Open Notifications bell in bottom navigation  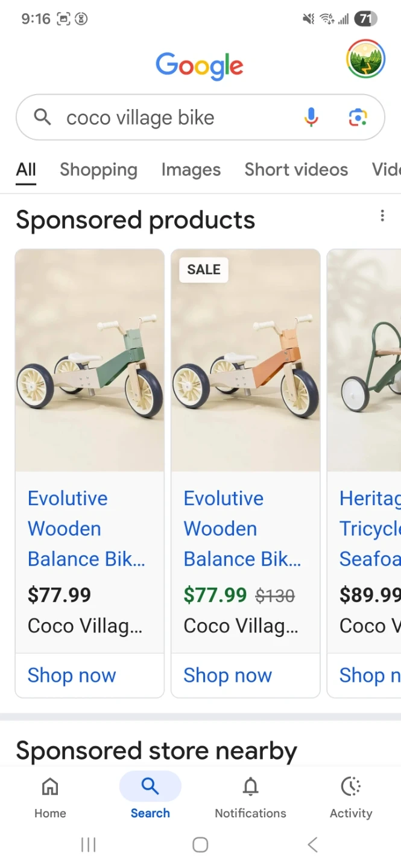click(x=250, y=797)
